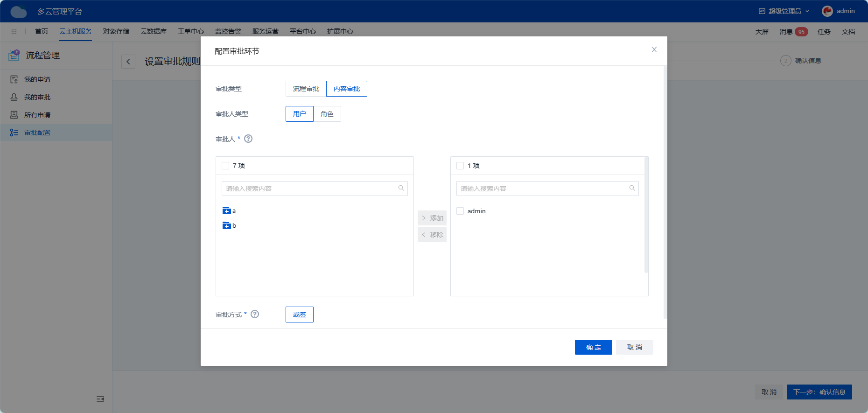This screenshot has height=413, width=868.
Task: Click the right list search input field
Action: pyautogui.click(x=547, y=189)
